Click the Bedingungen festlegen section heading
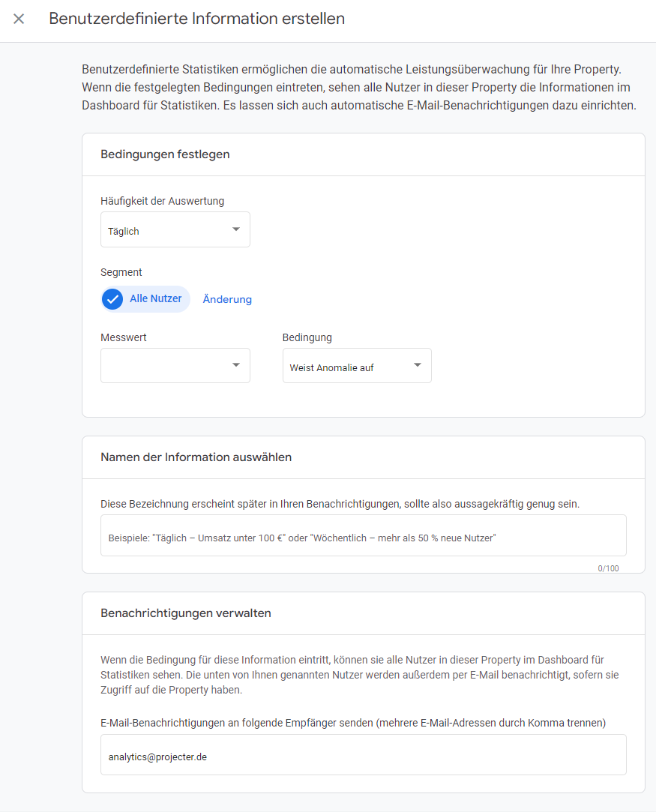The image size is (656, 812). point(165,154)
